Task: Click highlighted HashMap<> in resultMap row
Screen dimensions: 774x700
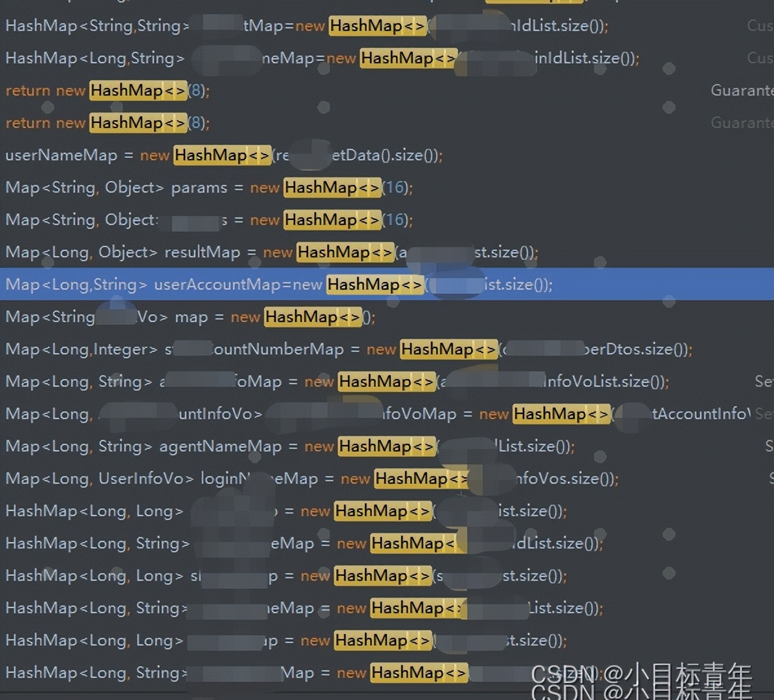Action: point(345,252)
